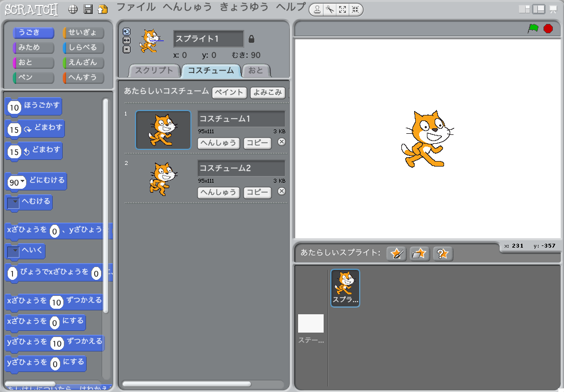Viewport: 564px width, 392px height.
Task: Click へんしゅう button for コスチューム1
Action: [218, 143]
